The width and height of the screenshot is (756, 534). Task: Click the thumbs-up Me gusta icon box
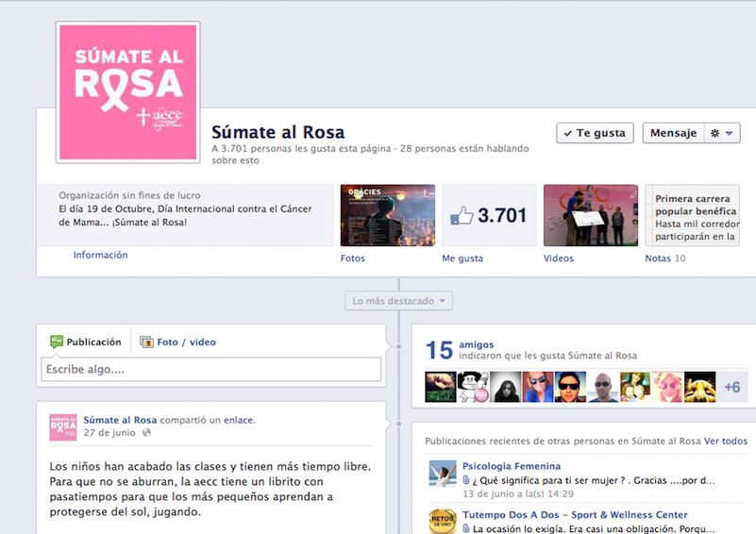tap(489, 215)
